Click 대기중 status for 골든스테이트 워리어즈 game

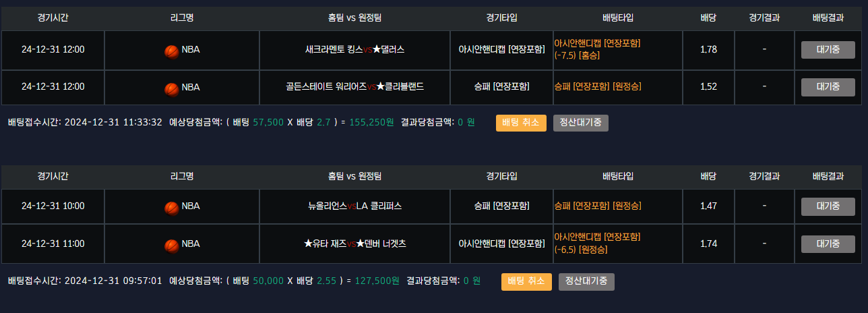[828, 87]
